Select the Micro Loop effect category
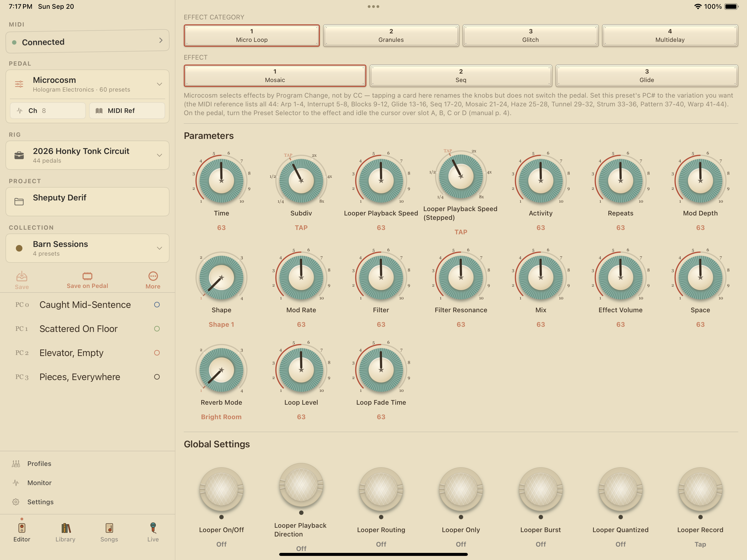 (252, 36)
